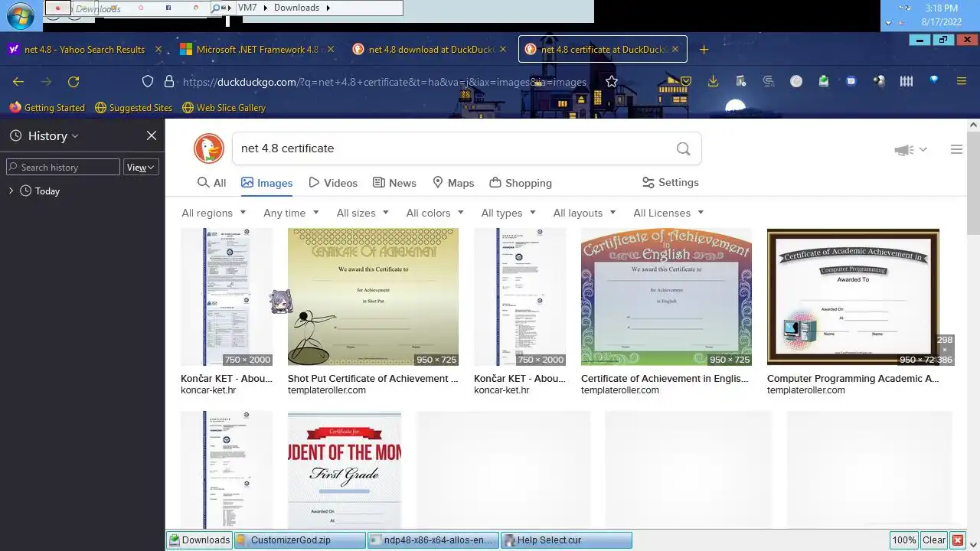Open DuckDuckGo page hamburger menu
The image size is (980, 551).
956,149
